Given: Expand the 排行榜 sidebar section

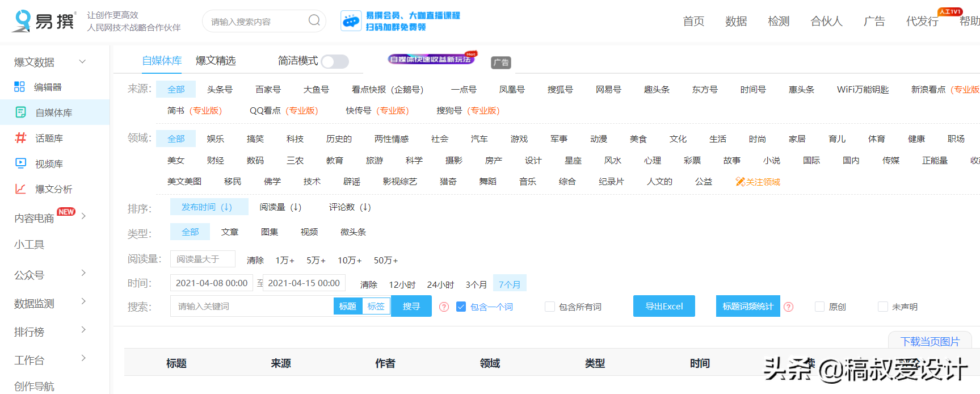Looking at the screenshot, I should point(83,330).
